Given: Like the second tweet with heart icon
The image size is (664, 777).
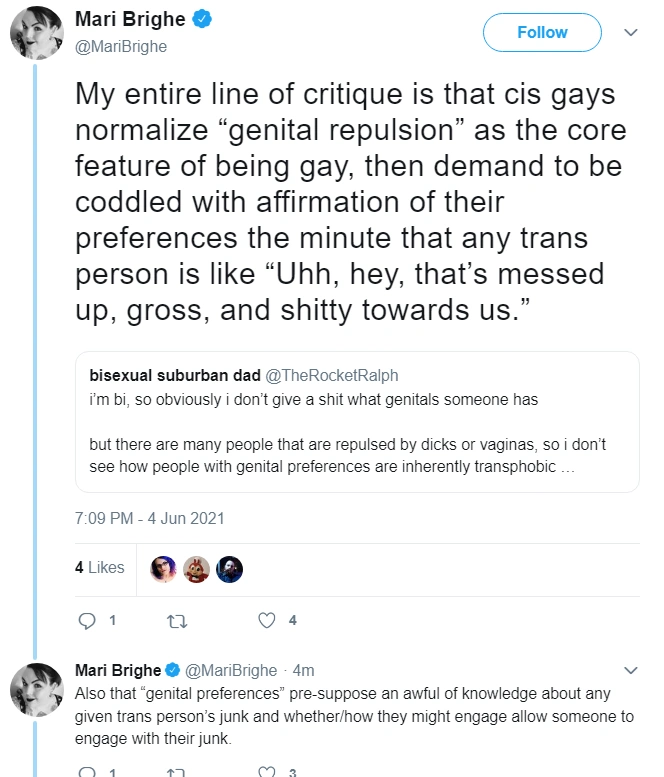Looking at the screenshot, I should [x=267, y=772].
